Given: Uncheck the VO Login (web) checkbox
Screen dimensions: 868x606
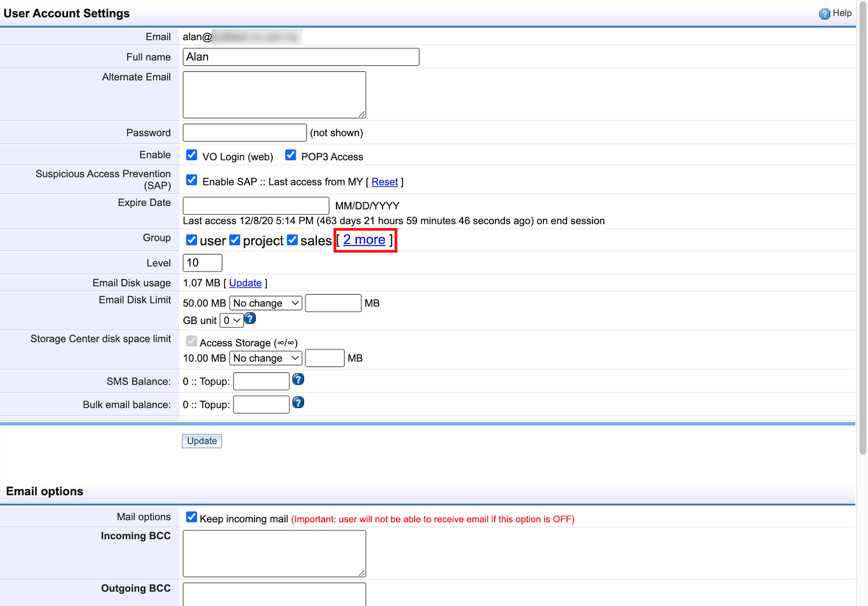Looking at the screenshot, I should click(191, 155).
